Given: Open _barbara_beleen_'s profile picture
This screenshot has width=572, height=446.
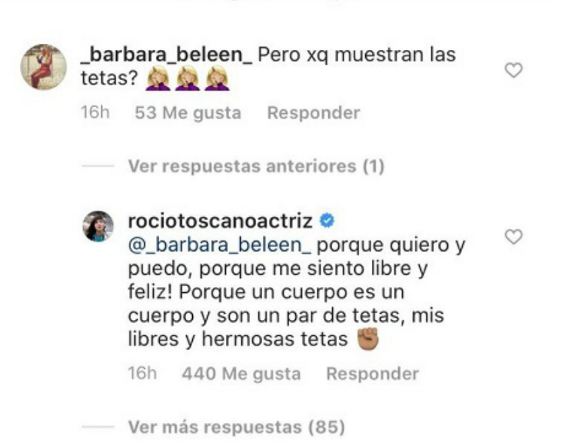Looking at the screenshot, I should pyautogui.click(x=43, y=67).
